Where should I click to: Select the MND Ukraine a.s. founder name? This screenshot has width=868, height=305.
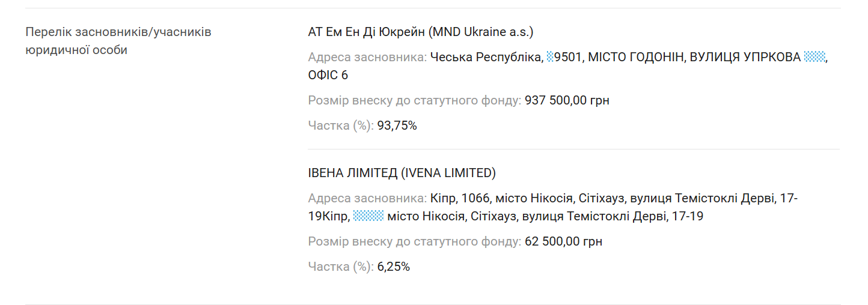(421, 32)
